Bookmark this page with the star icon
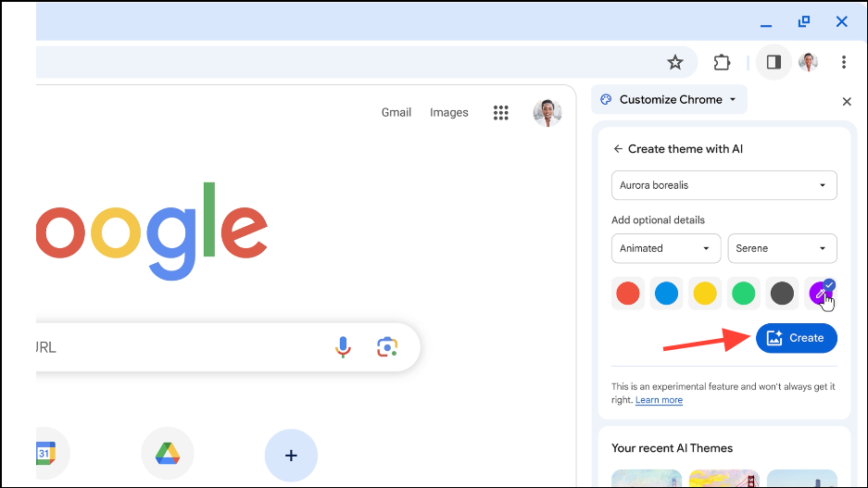This screenshot has height=488, width=868. pos(674,63)
